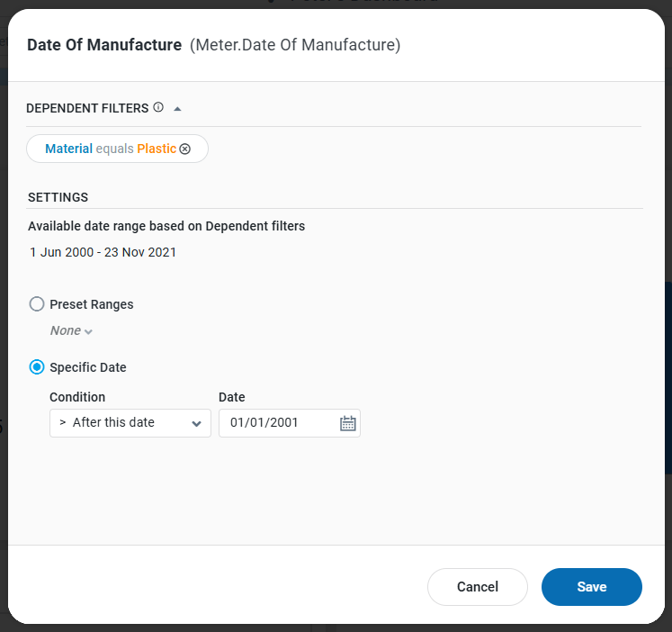
Task: Click the Plastic value in filter chip
Action: 157,149
